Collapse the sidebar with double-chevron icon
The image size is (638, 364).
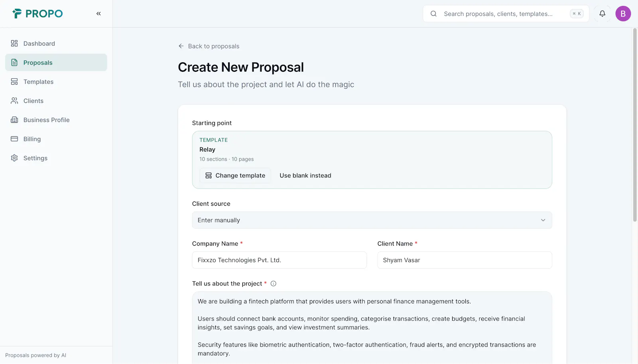[98, 14]
